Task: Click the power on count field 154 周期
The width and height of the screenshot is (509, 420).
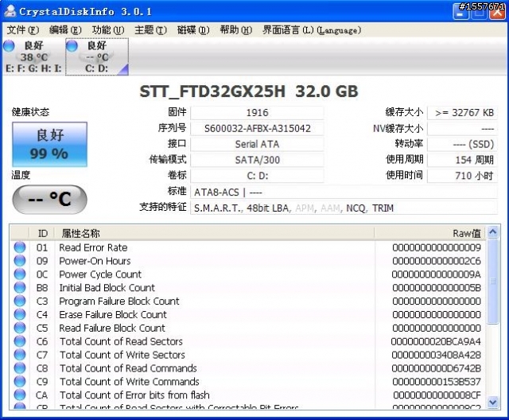Action: click(462, 160)
